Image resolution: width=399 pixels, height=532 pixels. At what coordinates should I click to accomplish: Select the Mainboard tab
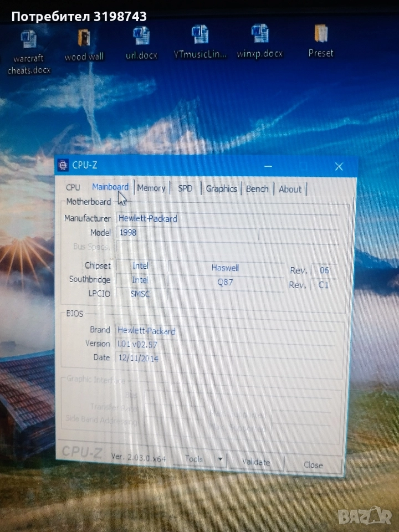coord(110,187)
